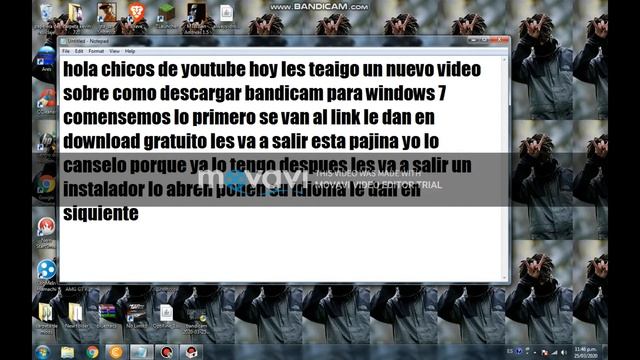640x360 pixels.
Task: Open the cowboy hat portrait shortcut
Action: 107,13
